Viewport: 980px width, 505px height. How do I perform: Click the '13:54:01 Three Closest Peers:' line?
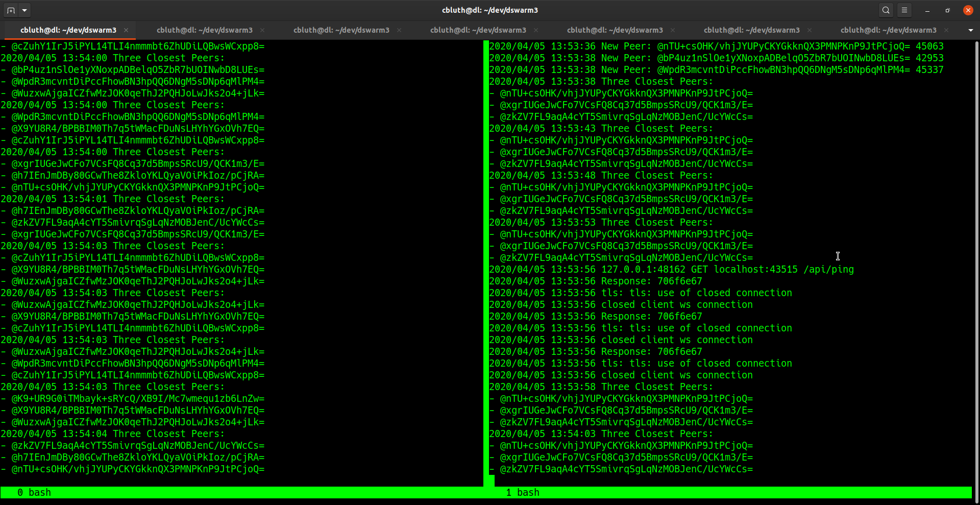pyautogui.click(x=112, y=199)
